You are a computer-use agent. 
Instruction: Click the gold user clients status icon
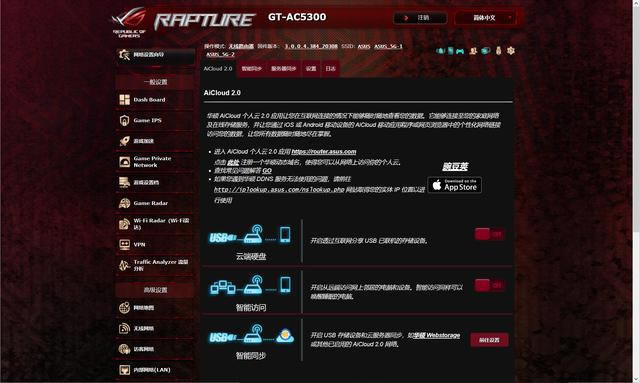point(473,51)
